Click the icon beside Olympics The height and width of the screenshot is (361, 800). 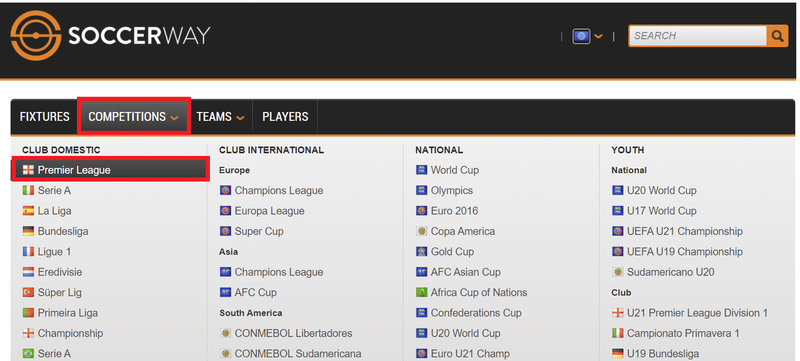coord(421,191)
